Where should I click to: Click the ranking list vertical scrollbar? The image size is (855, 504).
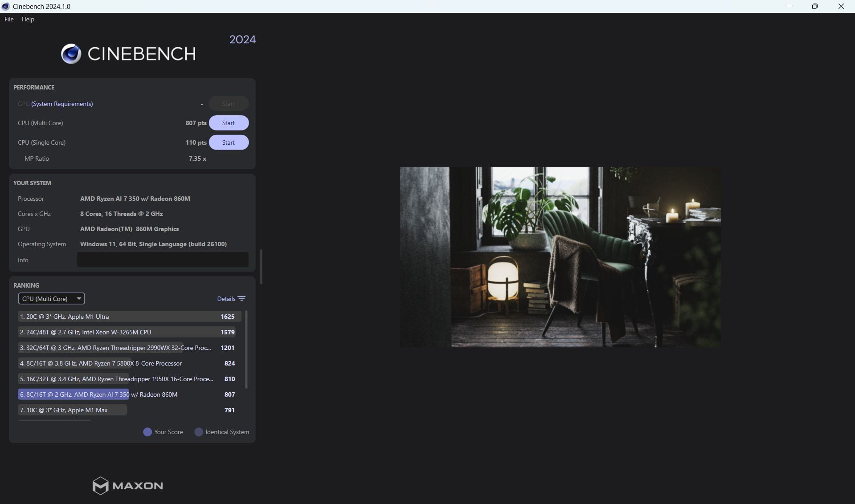click(x=246, y=350)
